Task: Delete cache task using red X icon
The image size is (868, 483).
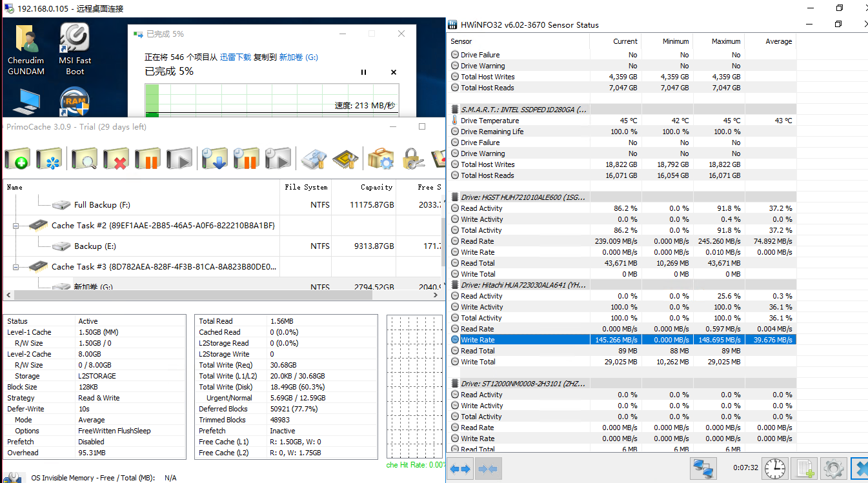Action: [116, 159]
